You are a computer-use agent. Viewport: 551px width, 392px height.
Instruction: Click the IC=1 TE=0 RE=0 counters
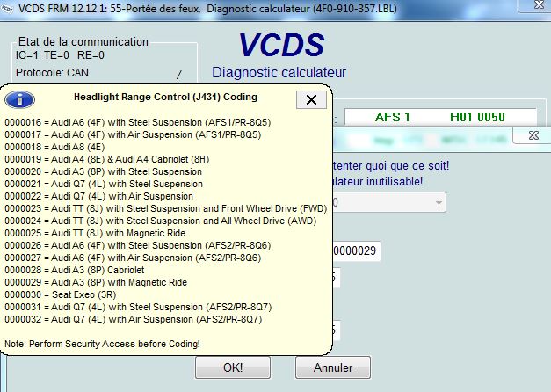pos(60,55)
